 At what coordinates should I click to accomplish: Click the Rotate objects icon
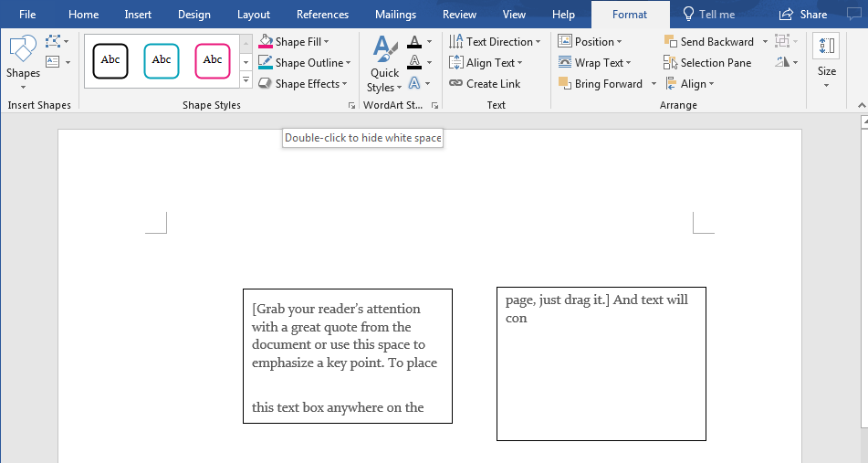[782, 62]
